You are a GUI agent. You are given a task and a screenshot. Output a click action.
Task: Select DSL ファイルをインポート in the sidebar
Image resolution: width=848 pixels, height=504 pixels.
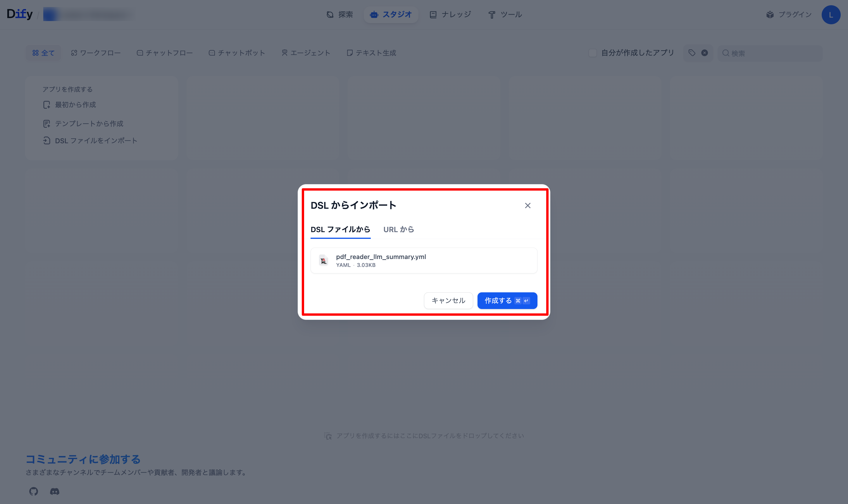click(96, 140)
